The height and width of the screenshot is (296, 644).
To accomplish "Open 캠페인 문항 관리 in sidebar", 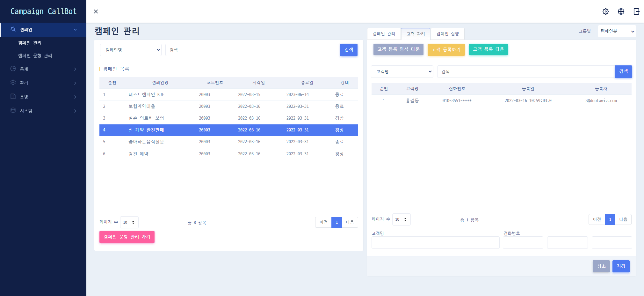I will tap(35, 56).
